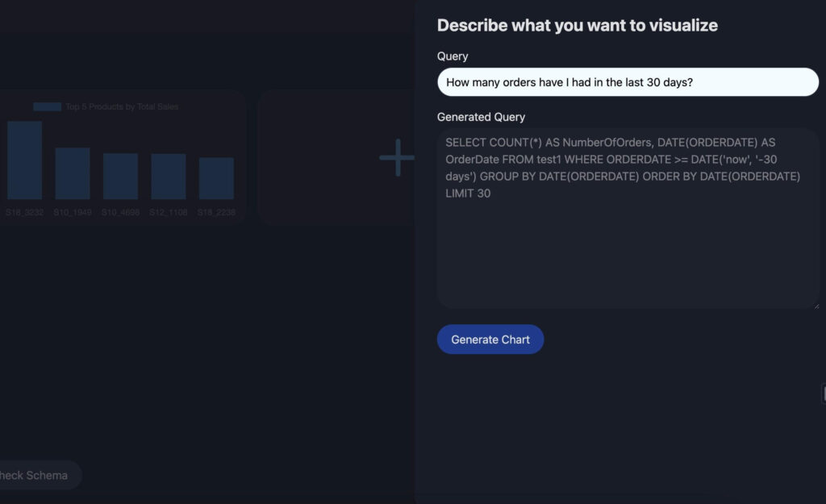The width and height of the screenshot is (826, 504).
Task: Click the Top 5 Products legend label
Action: click(x=122, y=106)
